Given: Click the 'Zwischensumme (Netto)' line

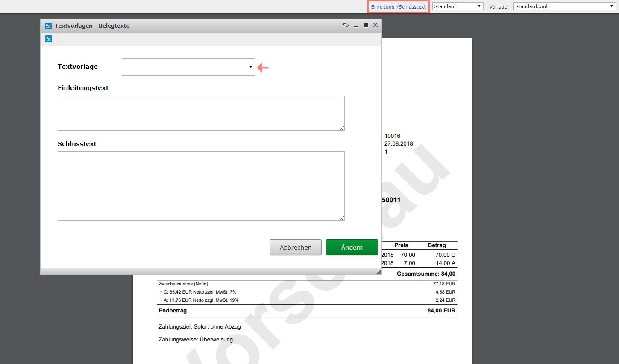Looking at the screenshot, I should point(183,284).
